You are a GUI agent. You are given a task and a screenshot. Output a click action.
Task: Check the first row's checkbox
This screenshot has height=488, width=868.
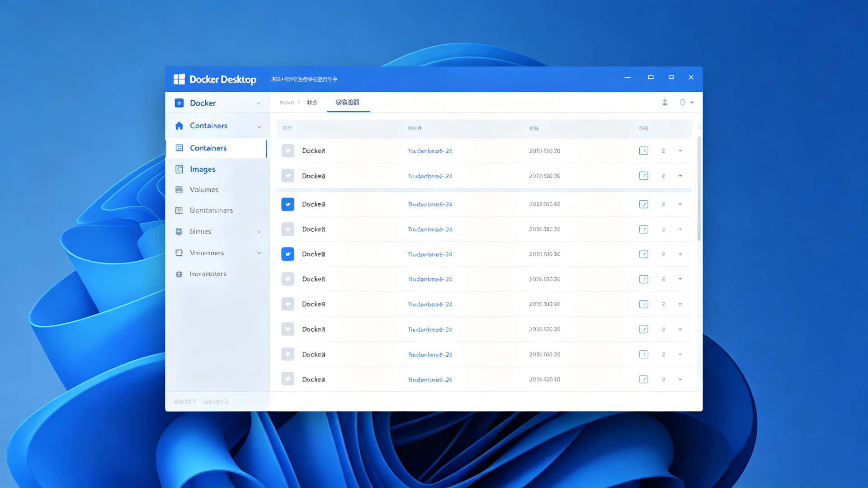pyautogui.click(x=288, y=151)
